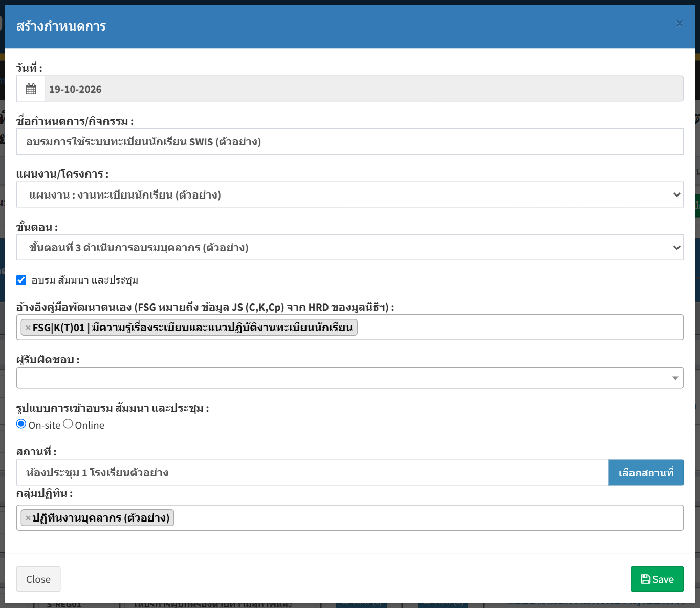Select the On-site radio option
The height and width of the screenshot is (608, 700).
tap(21, 424)
